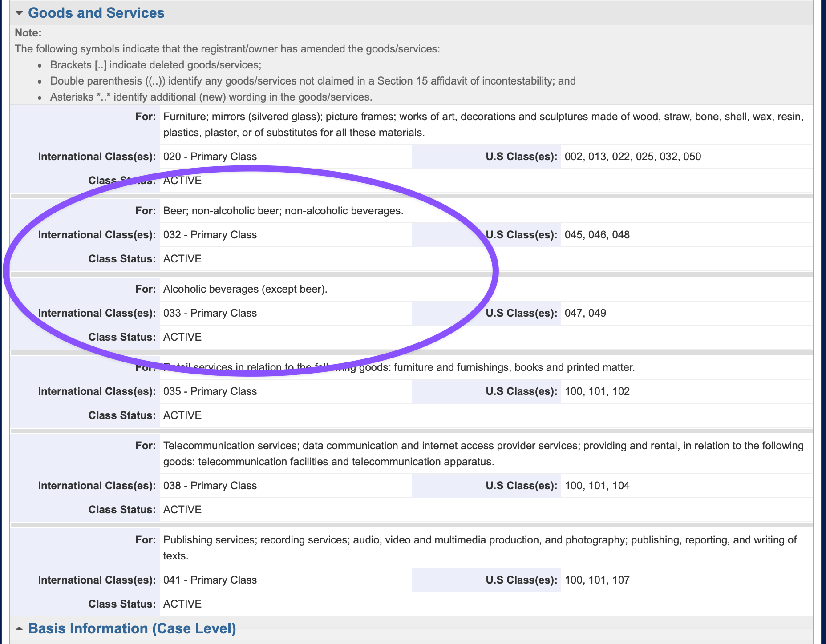The image size is (826, 644).
Task: Select '038 - Primary Class' value
Action: coord(210,486)
